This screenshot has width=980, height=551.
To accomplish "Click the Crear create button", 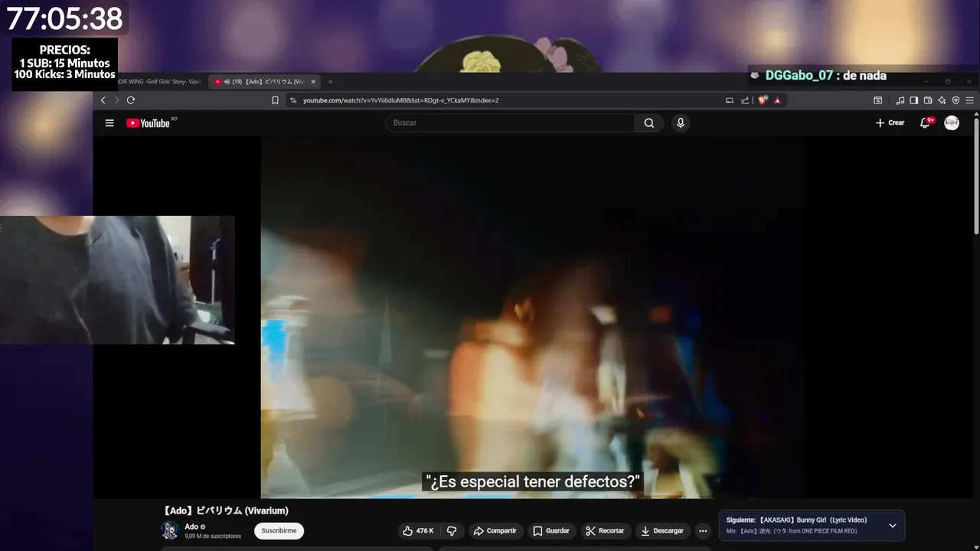I will 890,122.
